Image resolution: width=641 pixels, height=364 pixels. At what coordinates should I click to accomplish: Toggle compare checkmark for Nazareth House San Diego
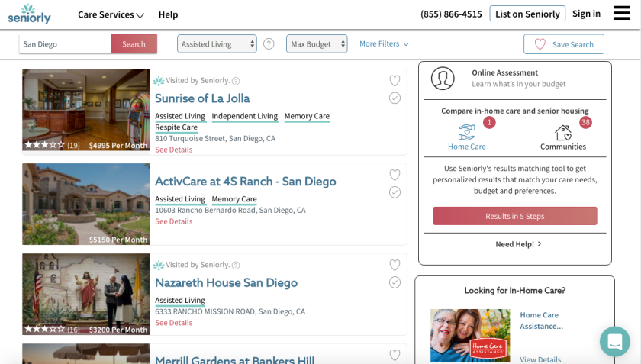tap(395, 282)
